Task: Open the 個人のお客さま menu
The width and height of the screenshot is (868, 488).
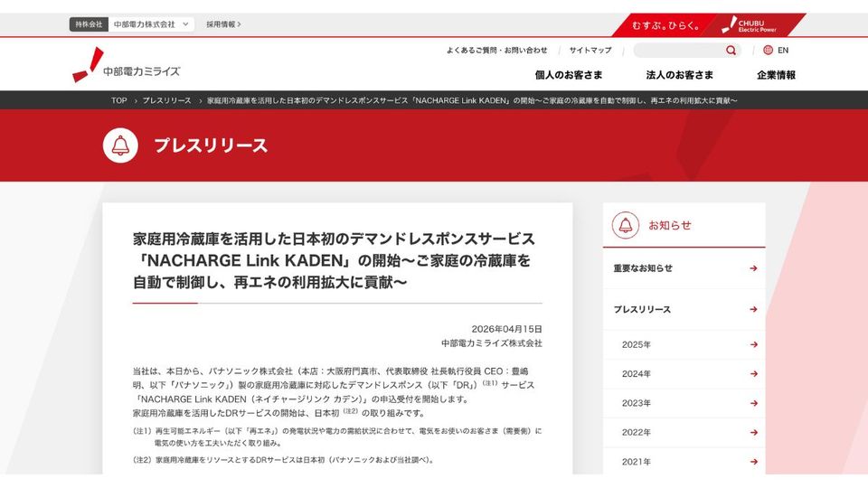Action: coord(569,75)
